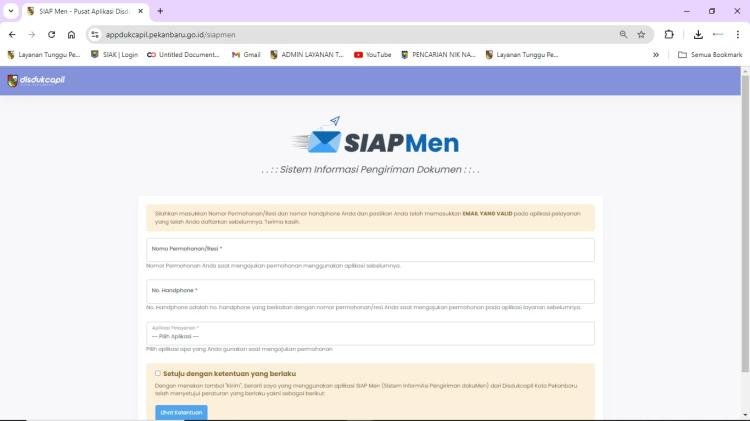
Task: Restore down the browser window
Action: [712, 11]
